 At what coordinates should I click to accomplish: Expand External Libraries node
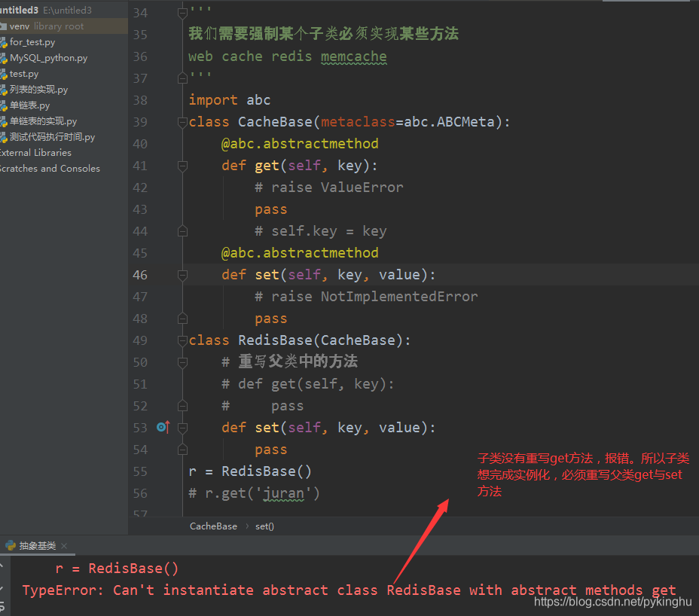pyautogui.click(x=35, y=153)
